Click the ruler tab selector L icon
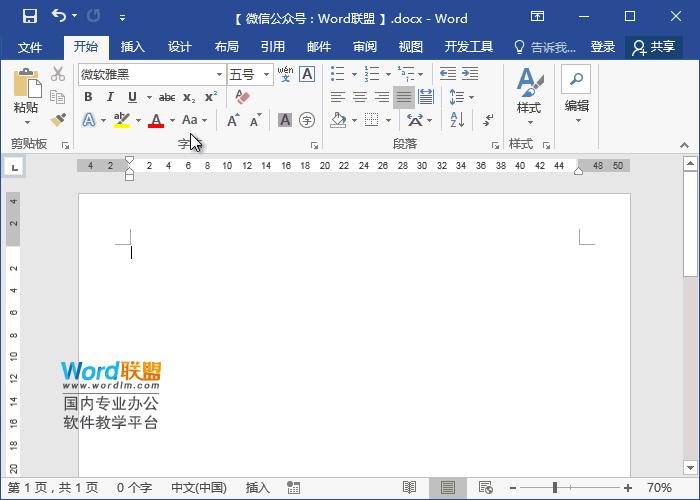 (14, 167)
